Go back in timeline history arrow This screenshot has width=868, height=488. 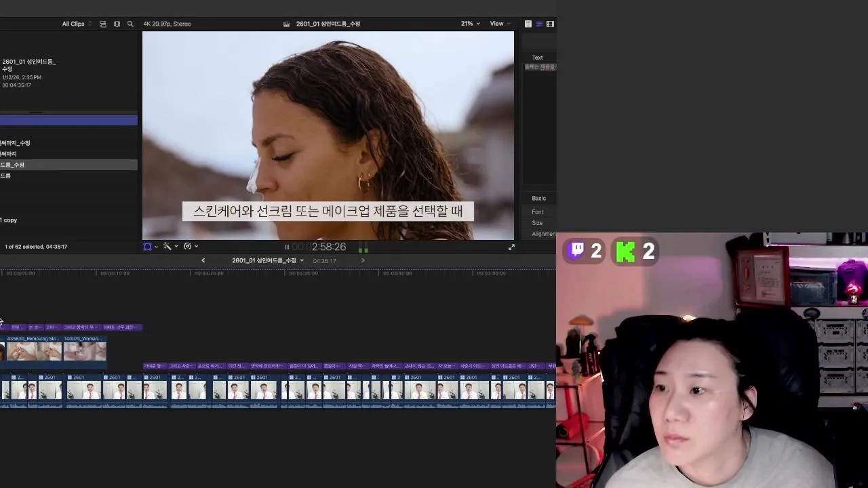(203, 260)
